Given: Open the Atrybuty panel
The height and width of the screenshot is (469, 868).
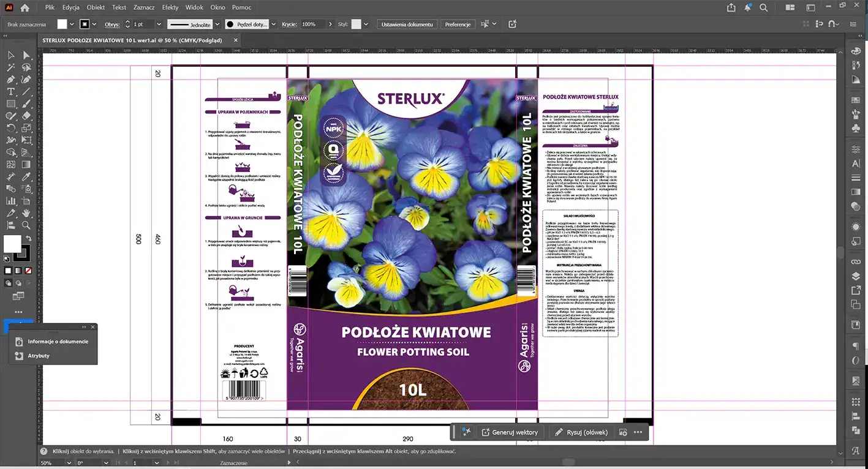Looking at the screenshot, I should pos(39,356).
